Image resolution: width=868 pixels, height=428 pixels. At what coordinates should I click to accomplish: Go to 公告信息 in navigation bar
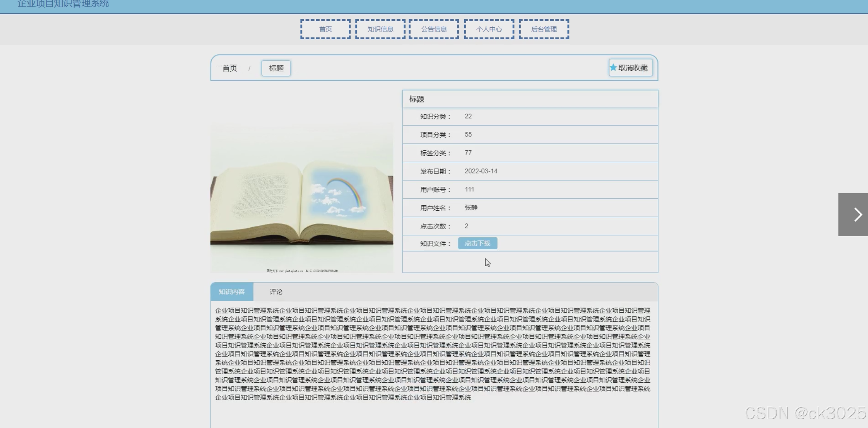click(x=434, y=29)
